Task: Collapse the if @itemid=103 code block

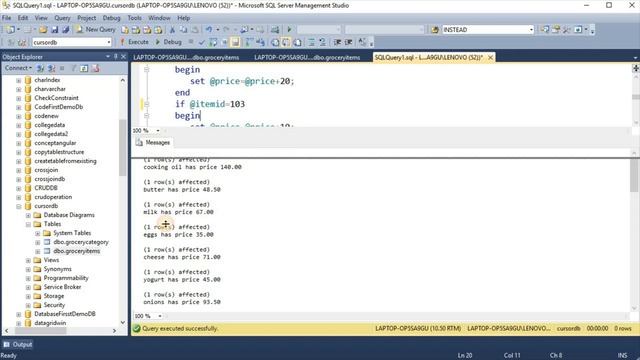Action: (147, 104)
